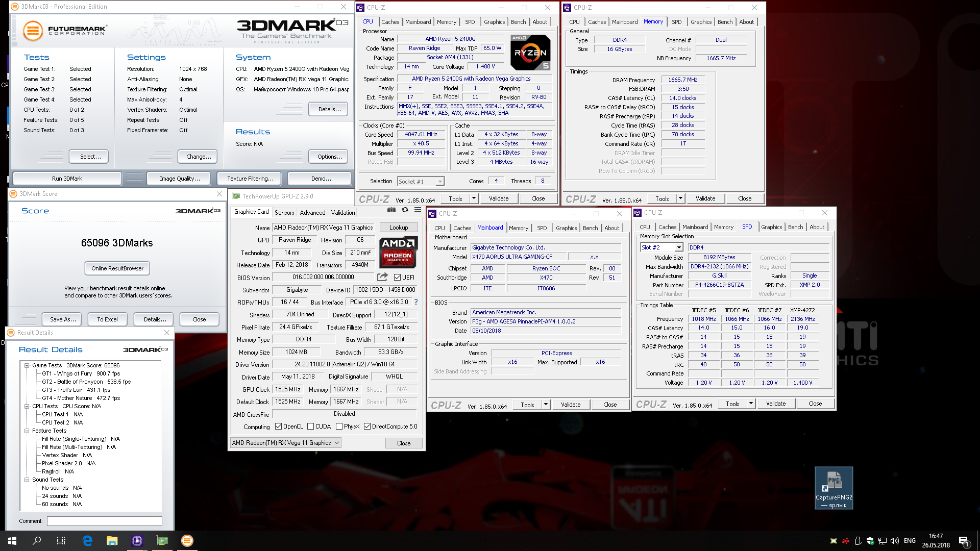The image size is (980, 551).
Task: Click the Lookup button in GPU-Z
Action: click(399, 228)
